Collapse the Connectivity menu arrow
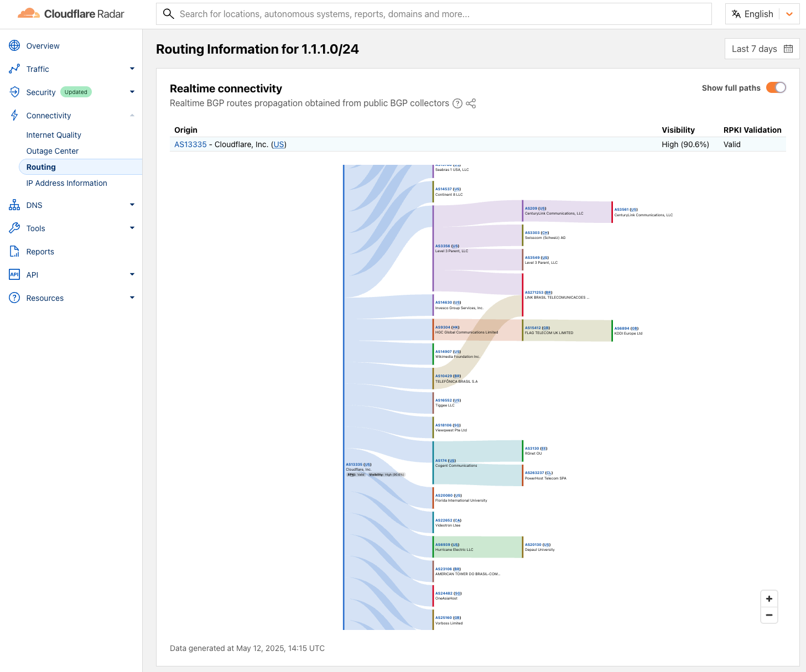806x672 pixels. (132, 115)
